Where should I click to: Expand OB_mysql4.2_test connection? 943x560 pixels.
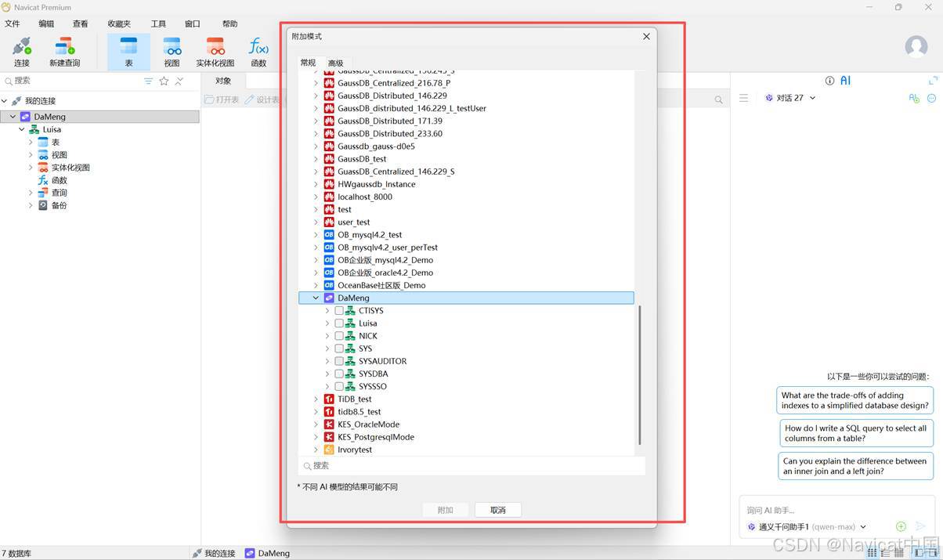tap(316, 235)
